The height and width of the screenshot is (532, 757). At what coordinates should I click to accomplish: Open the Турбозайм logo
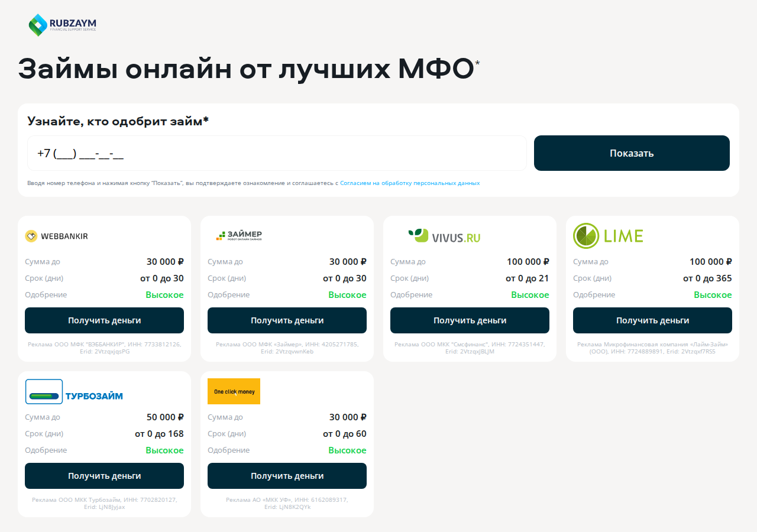point(74,391)
